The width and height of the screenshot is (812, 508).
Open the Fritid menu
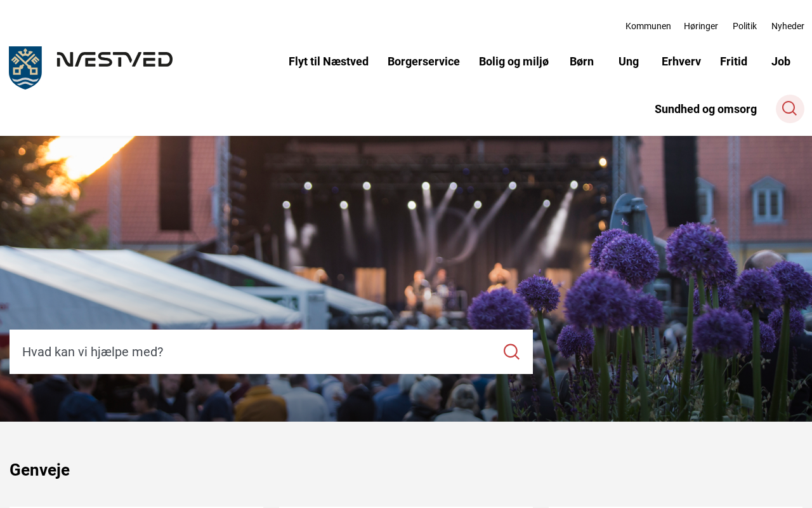[733, 62]
